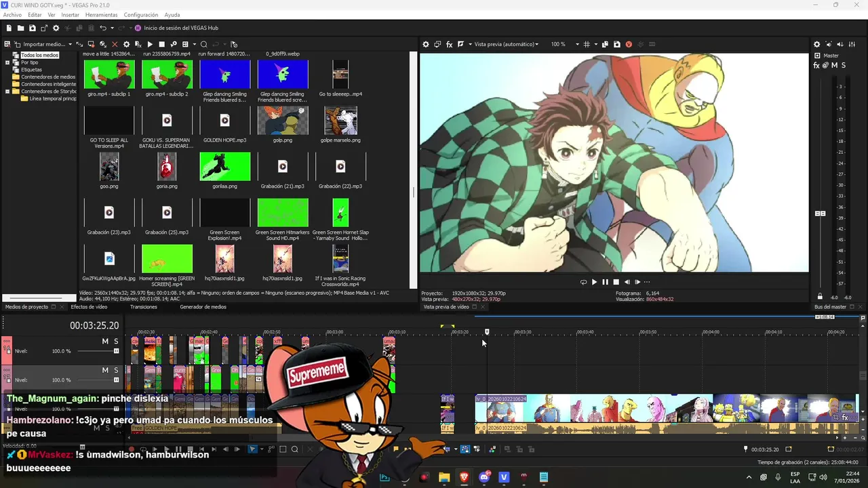Mute the Master bus
This screenshot has height=488, width=868.
834,65
